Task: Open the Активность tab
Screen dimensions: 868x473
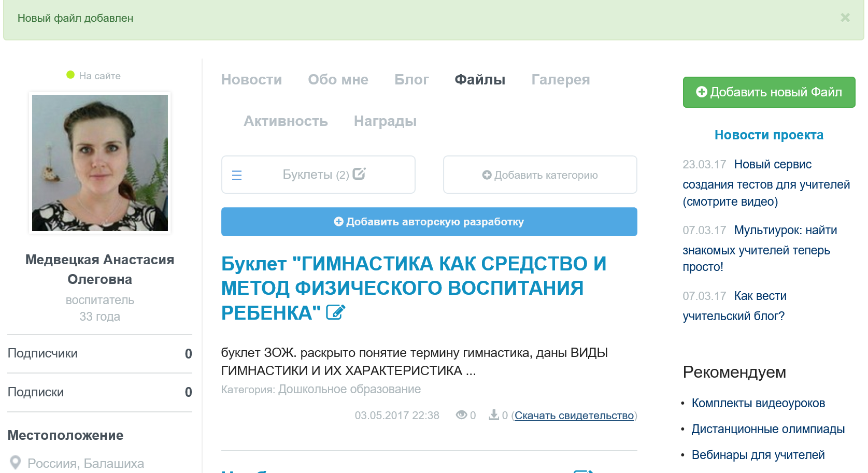Action: (x=286, y=121)
